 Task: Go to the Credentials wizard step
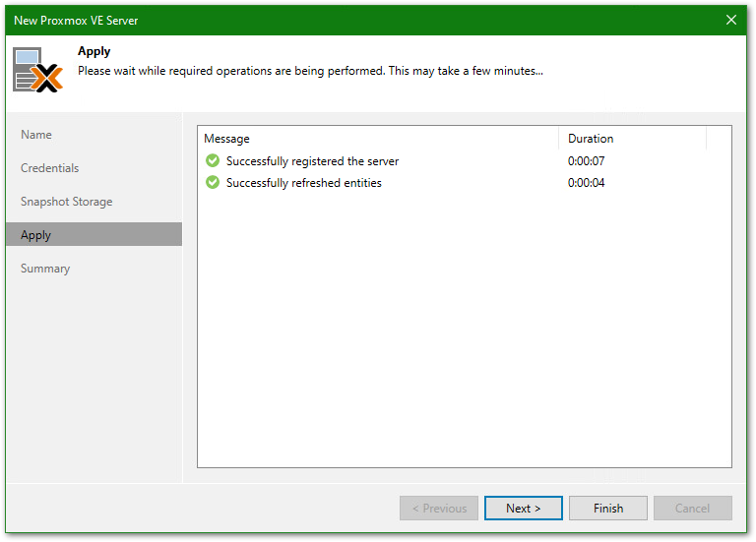50,168
